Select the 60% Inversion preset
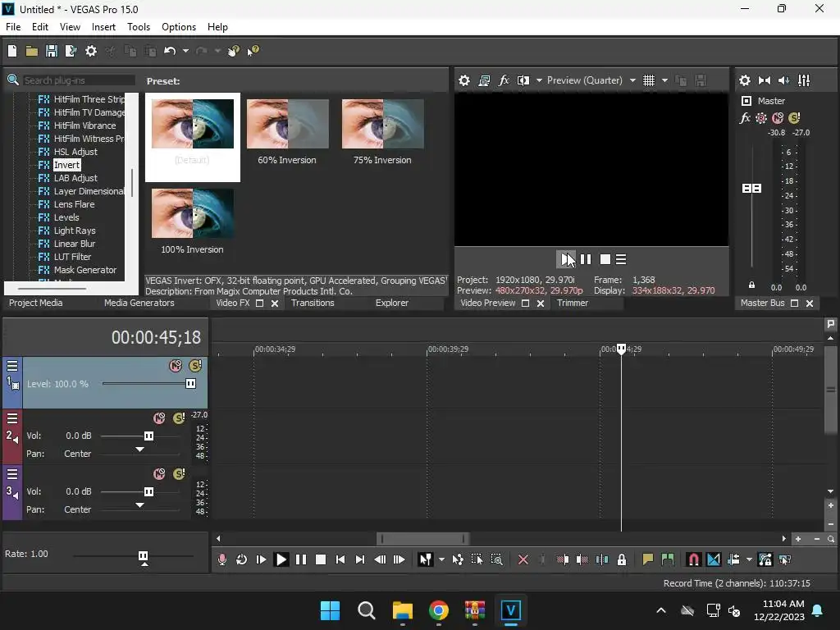The height and width of the screenshot is (630, 840). click(287, 132)
